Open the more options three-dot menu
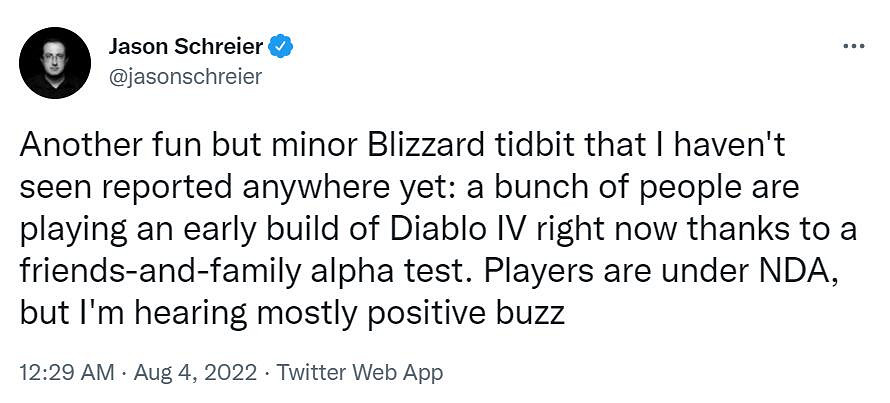890x403 pixels. point(853,46)
